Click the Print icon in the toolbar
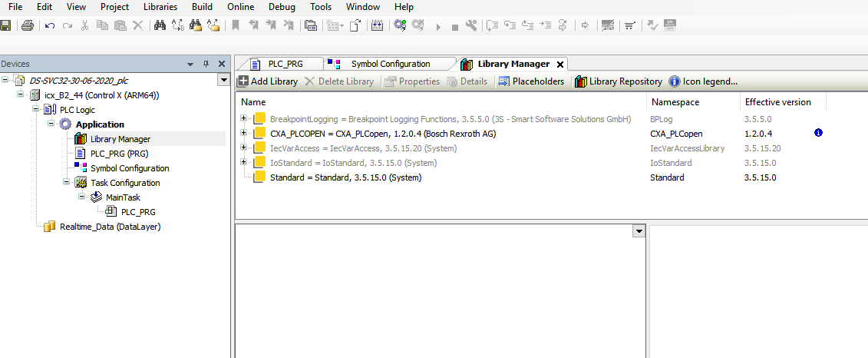This screenshot has width=868, height=358. 28,25
